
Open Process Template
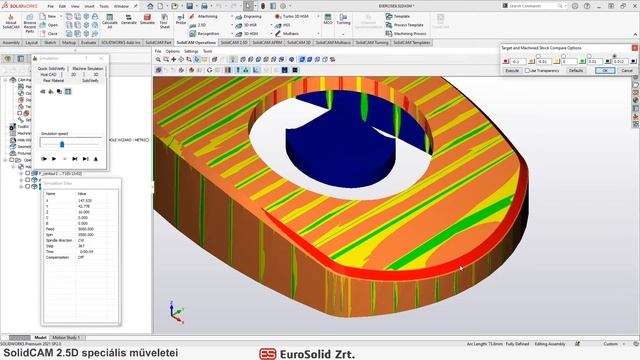[404, 25]
